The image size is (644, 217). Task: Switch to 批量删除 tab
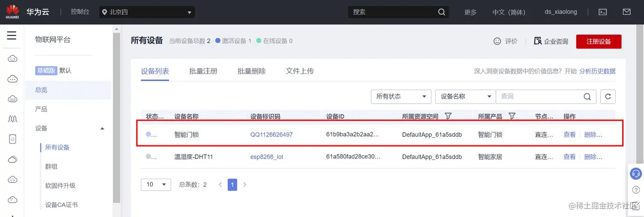click(252, 71)
